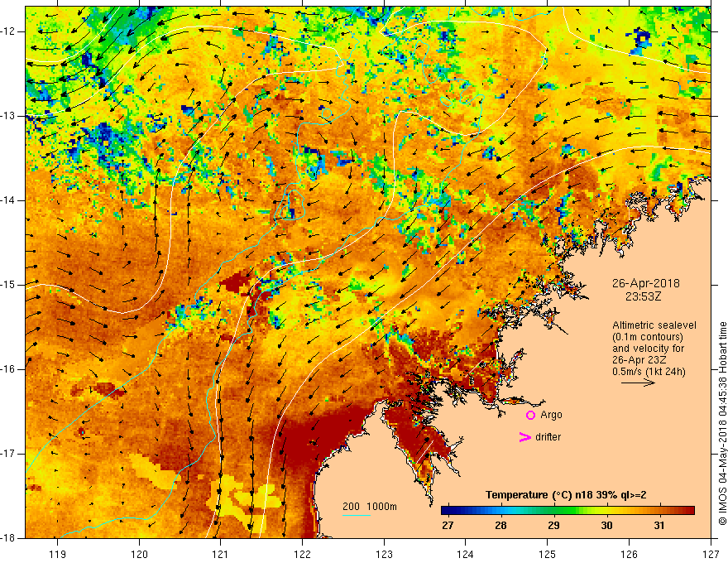Screen dimensions: 728x563
Task: Click longitude axis label 125
Action: tap(548, 554)
